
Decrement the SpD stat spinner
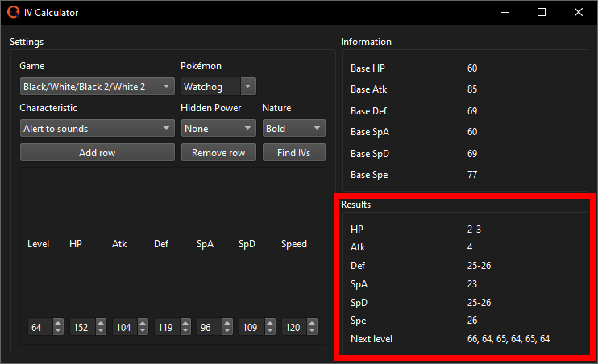(268, 331)
